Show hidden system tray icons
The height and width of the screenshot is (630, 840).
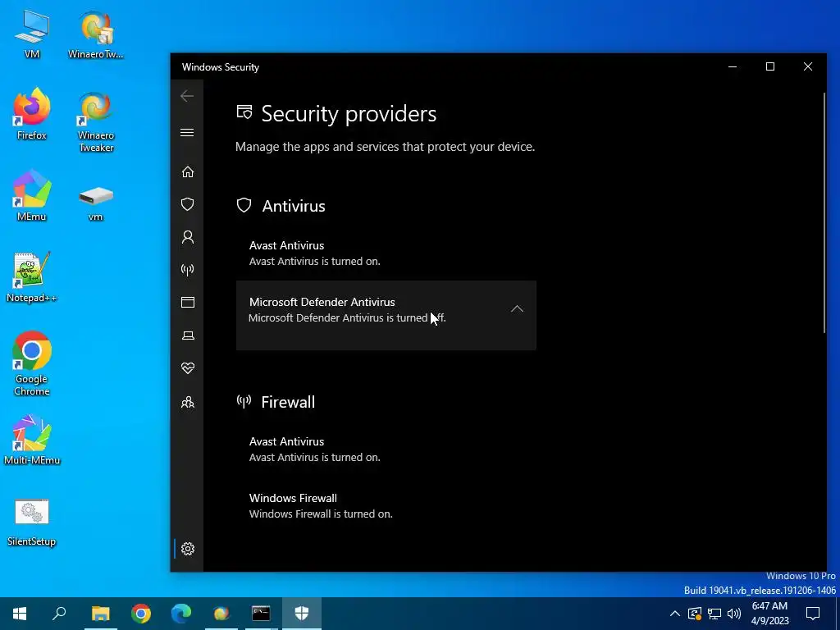(x=675, y=614)
